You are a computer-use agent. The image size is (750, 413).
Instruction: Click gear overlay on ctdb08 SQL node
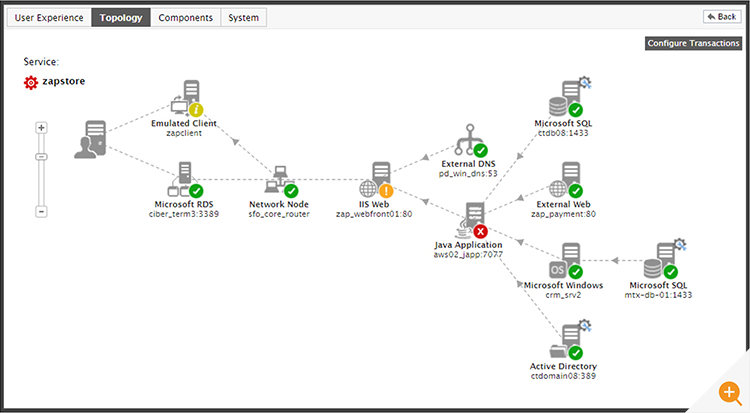point(585,82)
